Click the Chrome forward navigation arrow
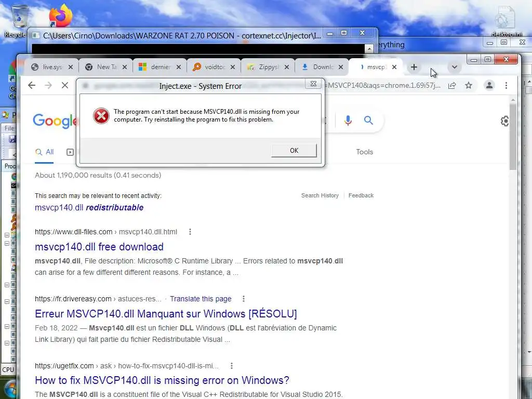The height and width of the screenshot is (399, 532). (x=48, y=85)
